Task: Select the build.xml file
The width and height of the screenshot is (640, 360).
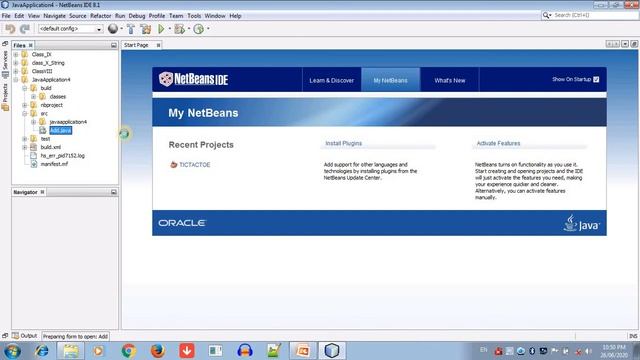Action: (51, 147)
